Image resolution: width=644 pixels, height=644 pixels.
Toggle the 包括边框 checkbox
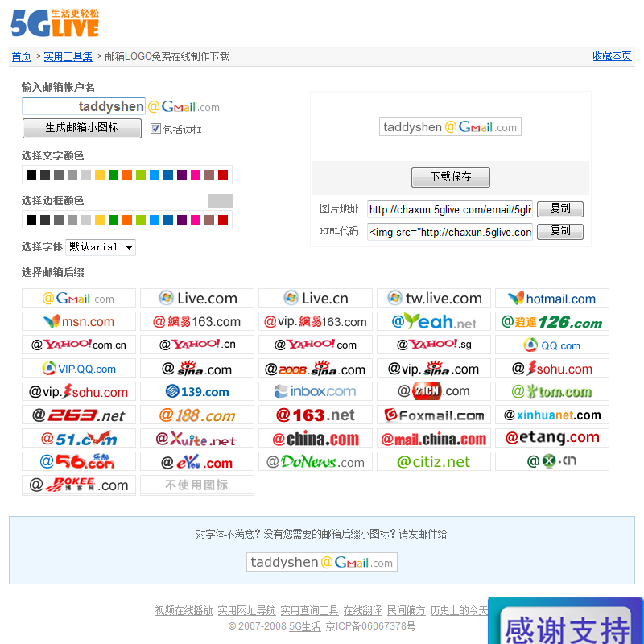155,129
